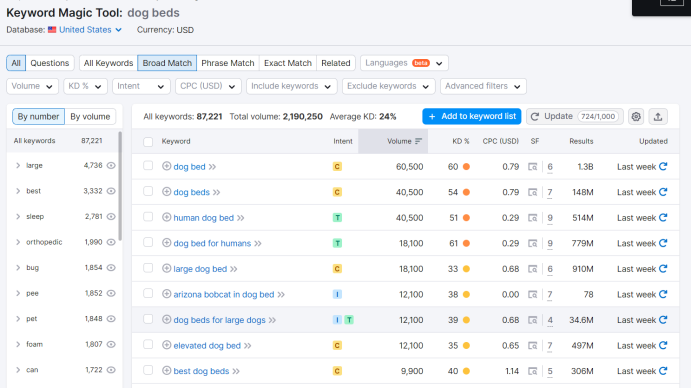Refresh the 'human dog bed' row

663,218
